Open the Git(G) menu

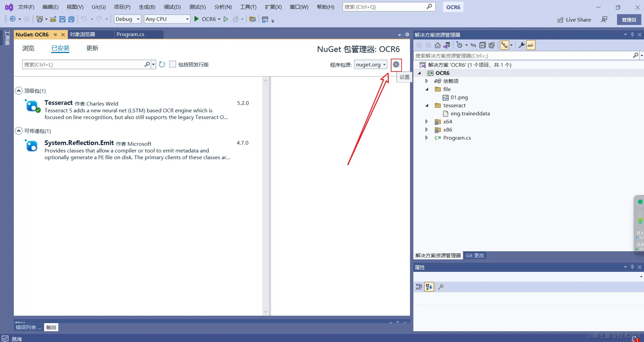(99, 7)
